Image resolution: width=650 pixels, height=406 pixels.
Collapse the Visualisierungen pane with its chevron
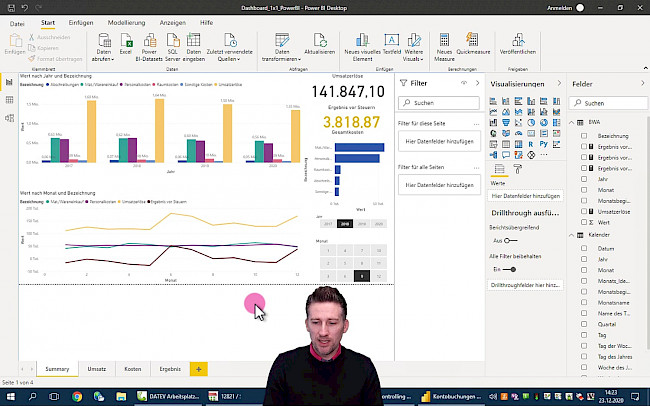(559, 84)
